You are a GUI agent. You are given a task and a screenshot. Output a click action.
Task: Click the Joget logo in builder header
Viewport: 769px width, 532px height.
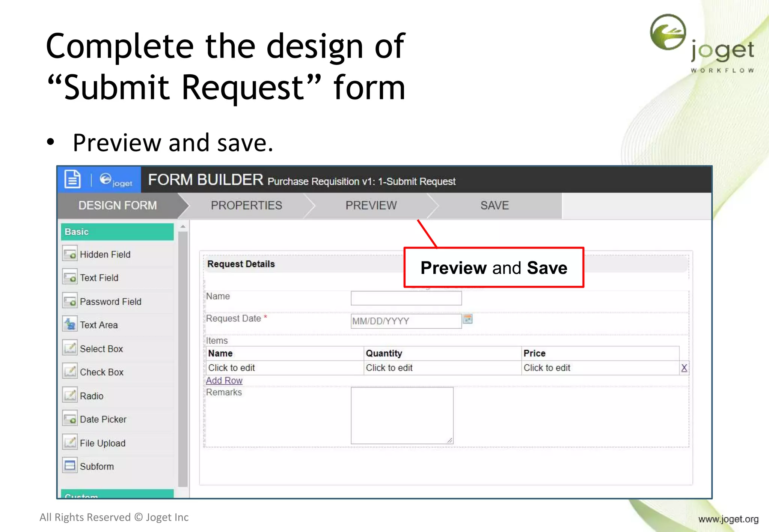tap(116, 180)
